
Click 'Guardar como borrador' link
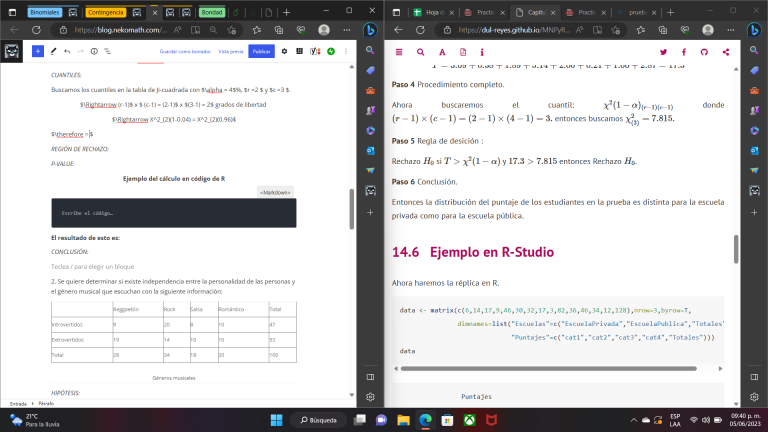click(184, 50)
